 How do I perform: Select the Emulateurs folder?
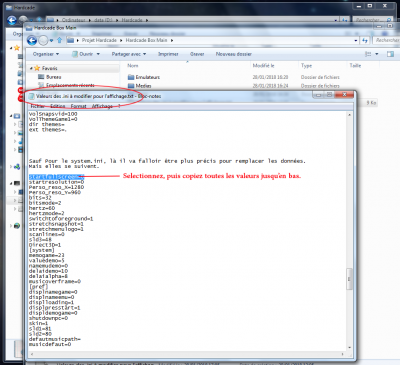click(144, 77)
